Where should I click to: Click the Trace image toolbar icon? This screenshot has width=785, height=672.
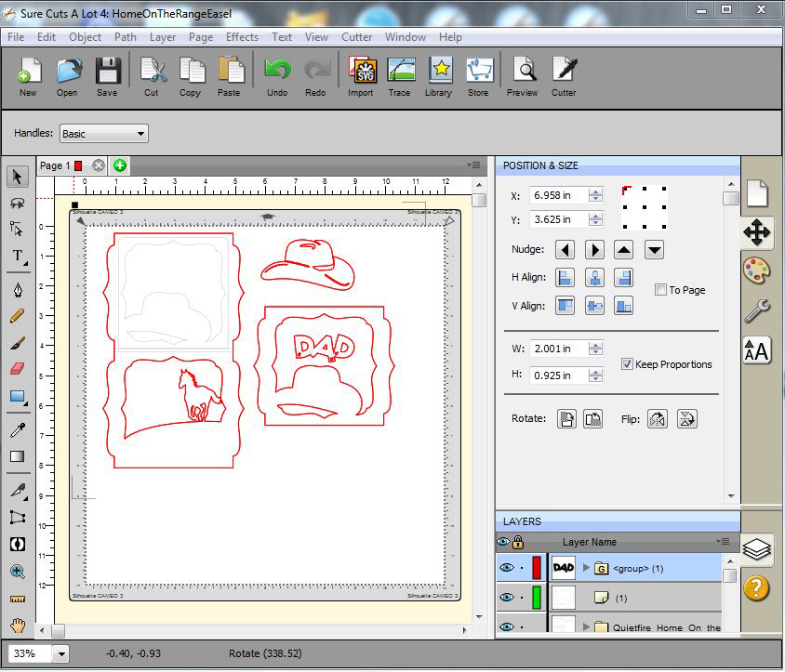pos(399,76)
